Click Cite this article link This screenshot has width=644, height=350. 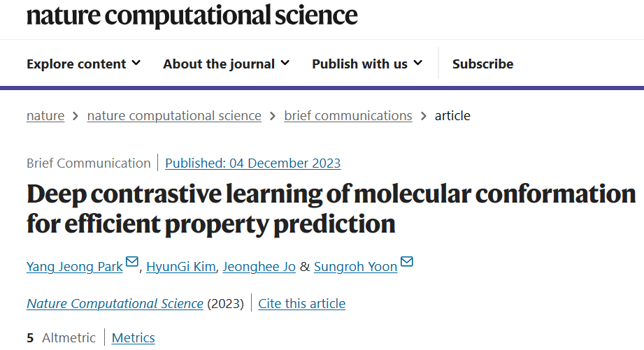pos(302,304)
